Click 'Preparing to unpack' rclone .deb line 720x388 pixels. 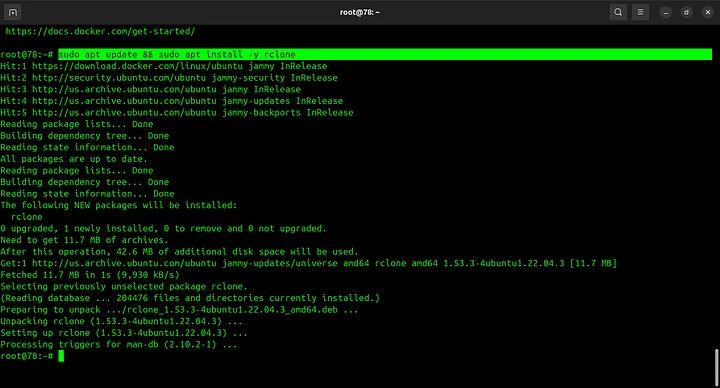179,309
